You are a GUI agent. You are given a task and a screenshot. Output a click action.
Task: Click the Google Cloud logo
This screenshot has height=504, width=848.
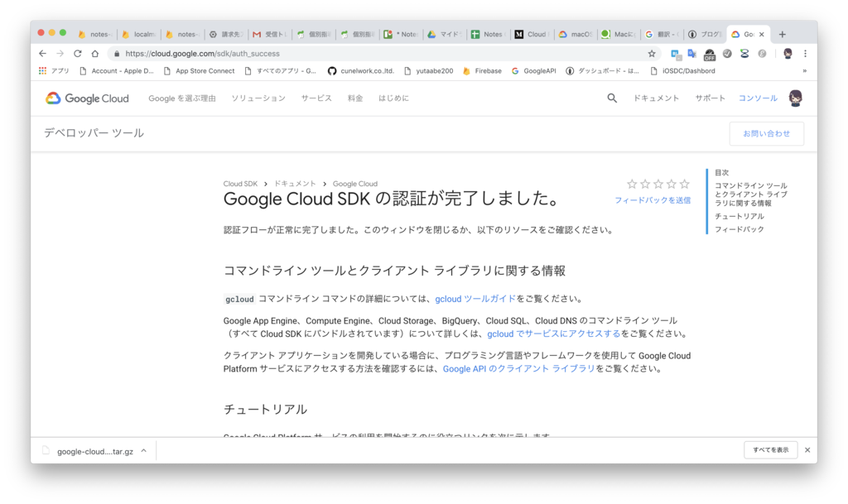[87, 98]
